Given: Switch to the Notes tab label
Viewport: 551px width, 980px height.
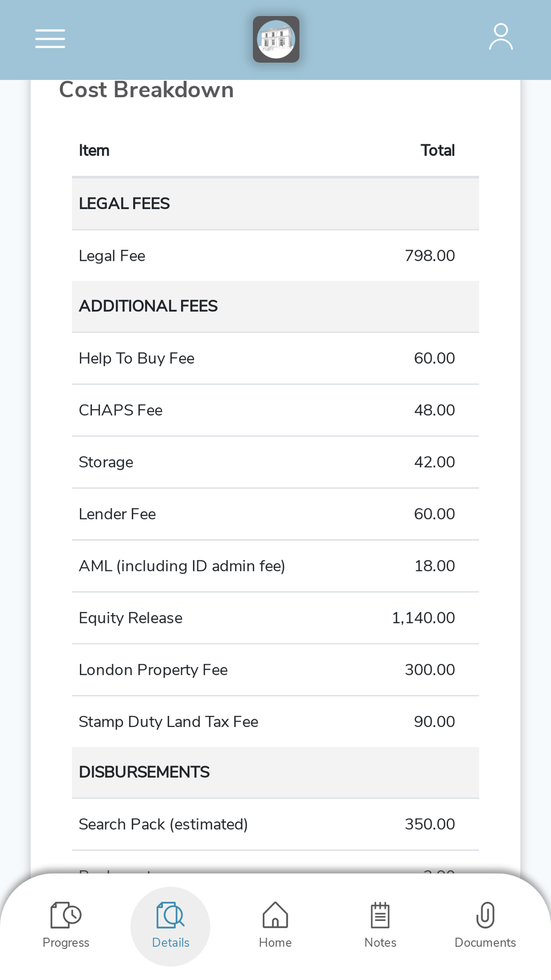Looking at the screenshot, I should (380, 943).
